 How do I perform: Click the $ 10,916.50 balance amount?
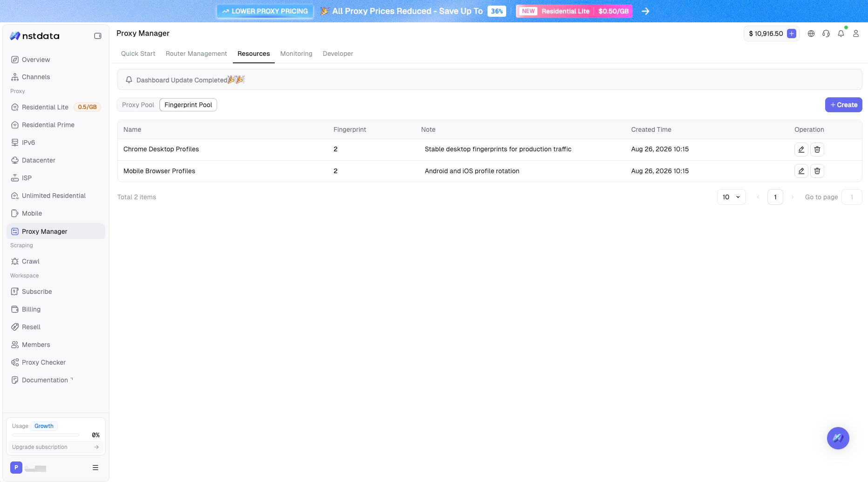[x=766, y=34]
